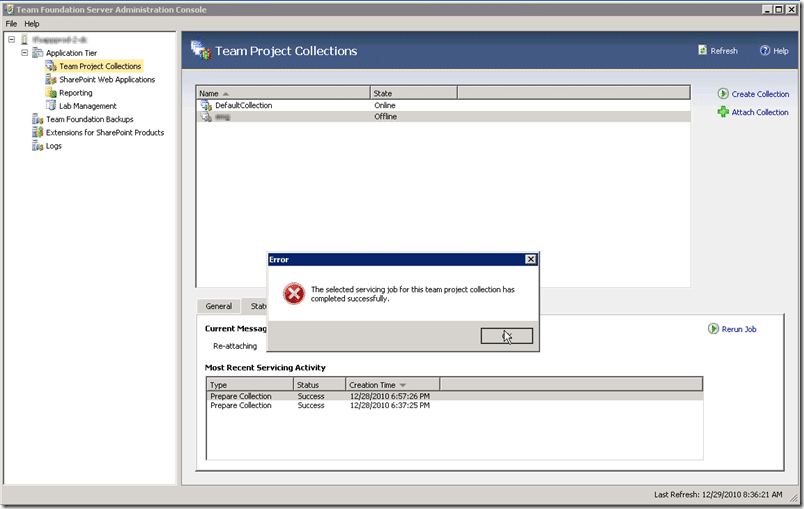This screenshot has width=804, height=509.
Task: Click the Reporting node icon
Action: (51, 93)
